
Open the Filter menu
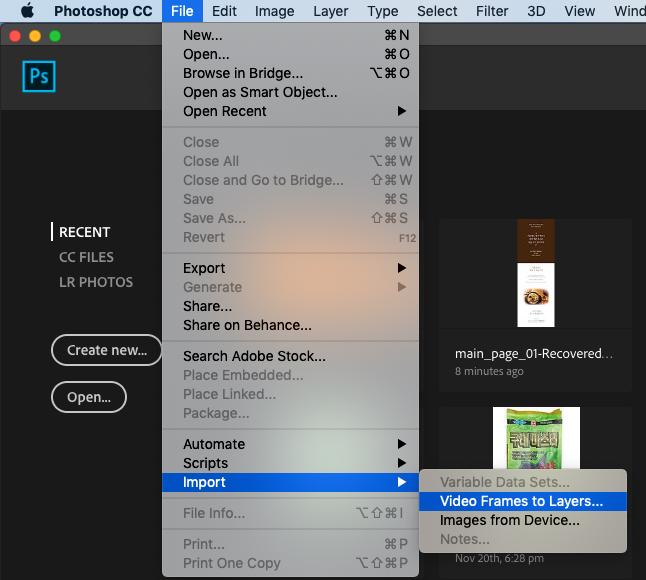pos(492,11)
